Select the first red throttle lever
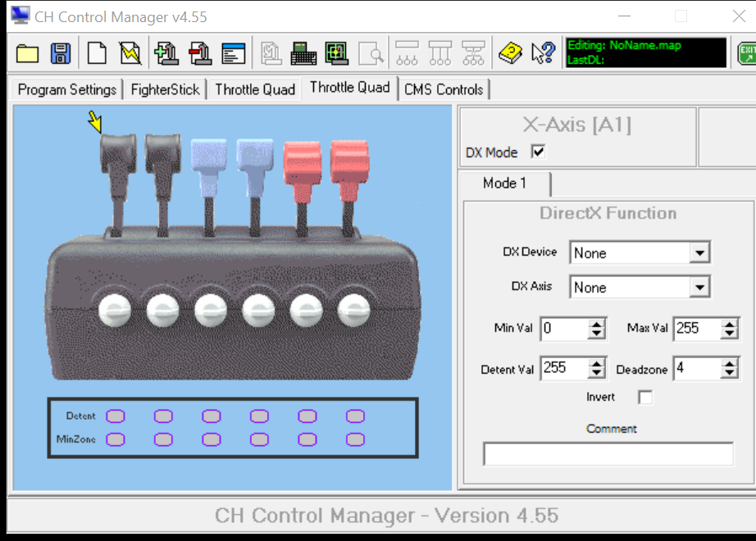 (x=302, y=188)
